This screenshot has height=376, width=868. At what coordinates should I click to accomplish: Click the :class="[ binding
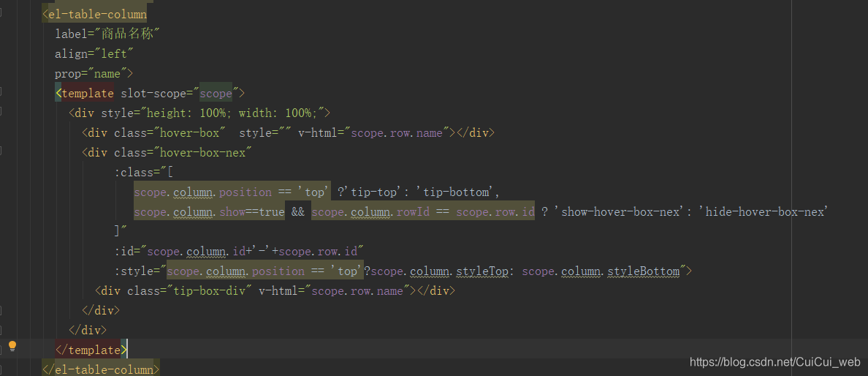pos(144,173)
